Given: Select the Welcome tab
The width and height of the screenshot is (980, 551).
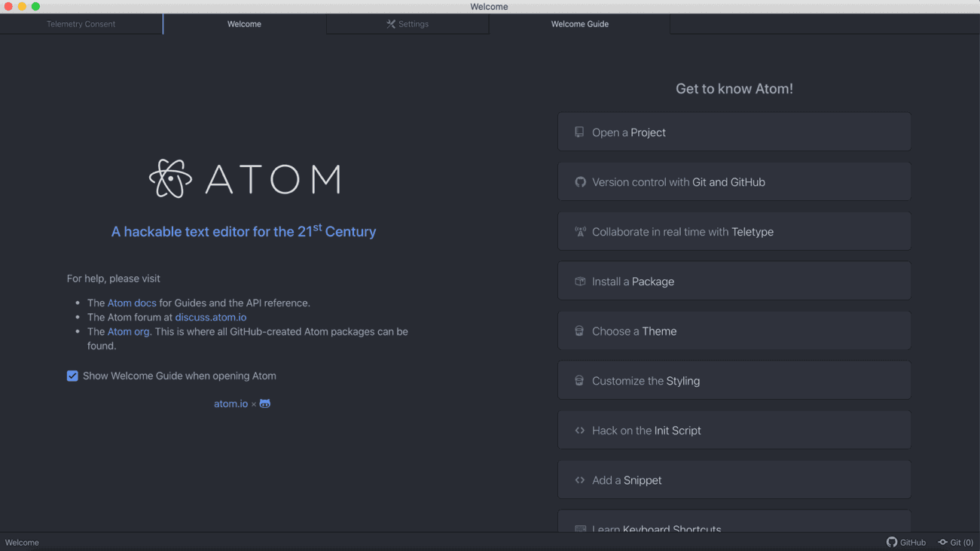Looking at the screenshot, I should click(244, 24).
